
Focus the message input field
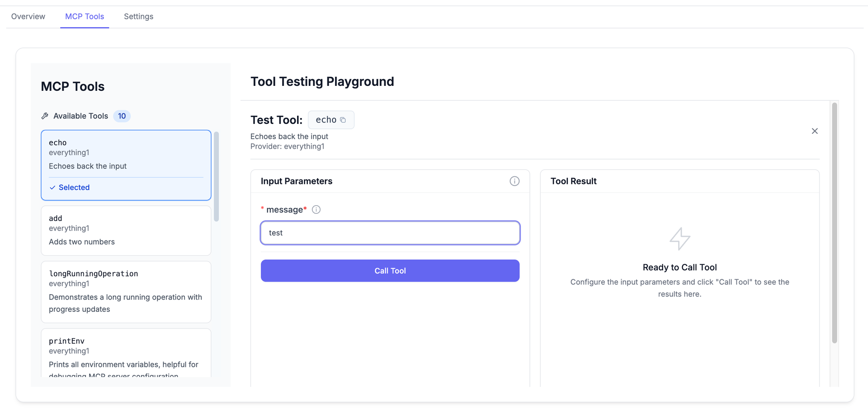tap(390, 233)
